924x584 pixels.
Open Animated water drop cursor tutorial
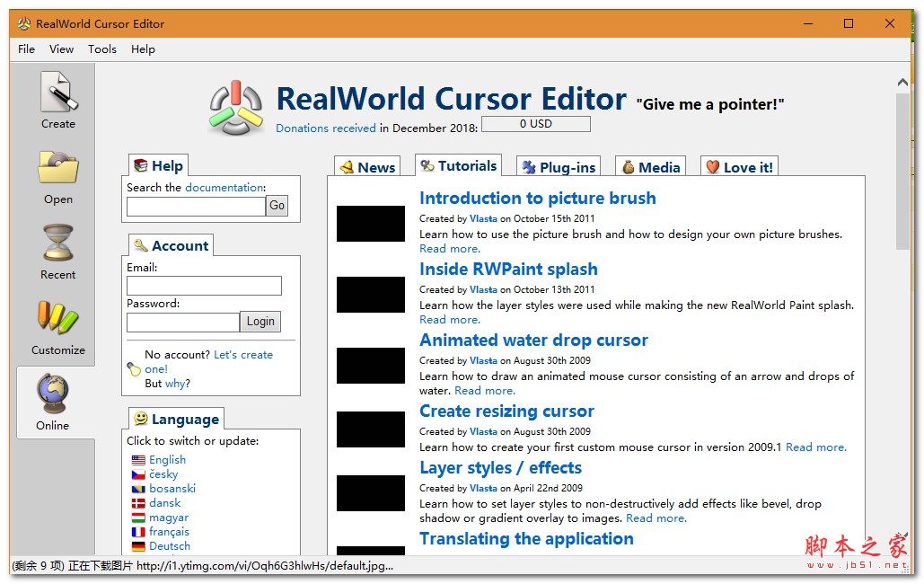tap(533, 341)
